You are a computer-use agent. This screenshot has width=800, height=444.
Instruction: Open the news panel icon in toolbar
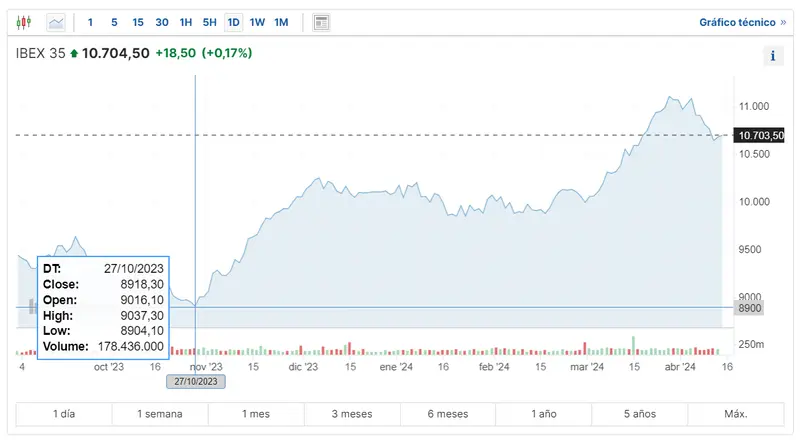(x=321, y=22)
